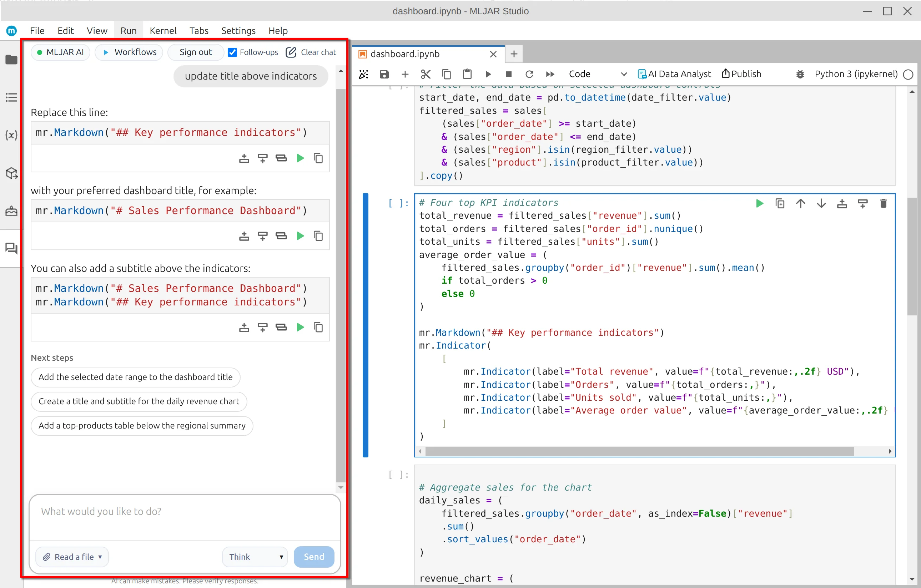Screen dimensions: 921x588
Task: Restart kernel and run all cells icon
Action: pyautogui.click(x=550, y=74)
